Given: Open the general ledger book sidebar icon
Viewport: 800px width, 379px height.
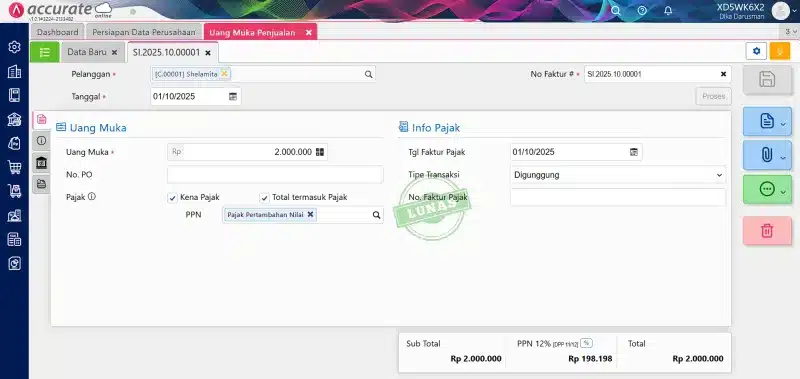Looking at the screenshot, I should pos(14,95).
